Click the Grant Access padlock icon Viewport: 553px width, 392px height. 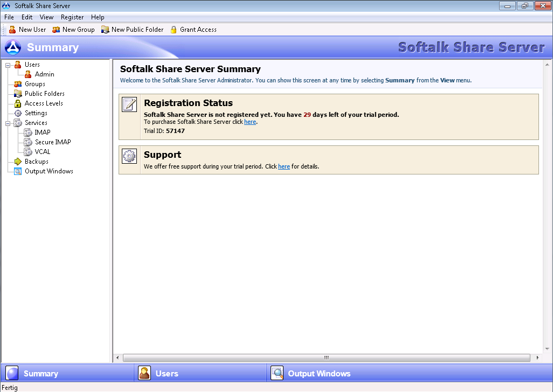[x=174, y=30]
